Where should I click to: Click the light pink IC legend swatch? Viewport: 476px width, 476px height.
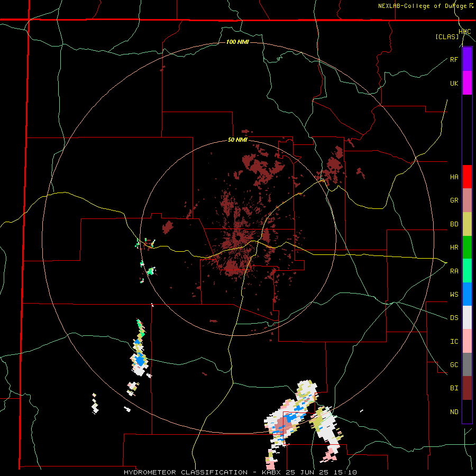pyautogui.click(x=467, y=341)
